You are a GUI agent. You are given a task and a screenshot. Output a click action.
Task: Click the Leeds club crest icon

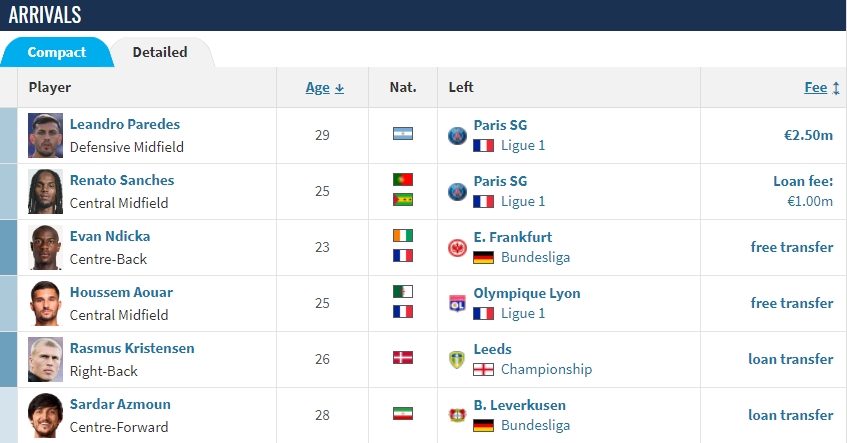[x=458, y=360]
